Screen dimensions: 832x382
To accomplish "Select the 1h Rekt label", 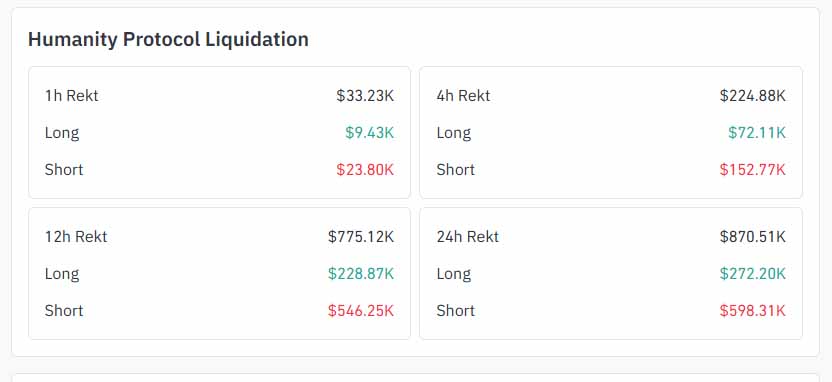I will [72, 96].
